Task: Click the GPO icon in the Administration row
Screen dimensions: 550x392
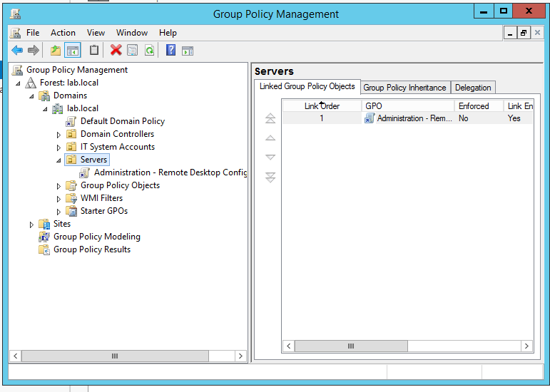Action: pos(370,118)
